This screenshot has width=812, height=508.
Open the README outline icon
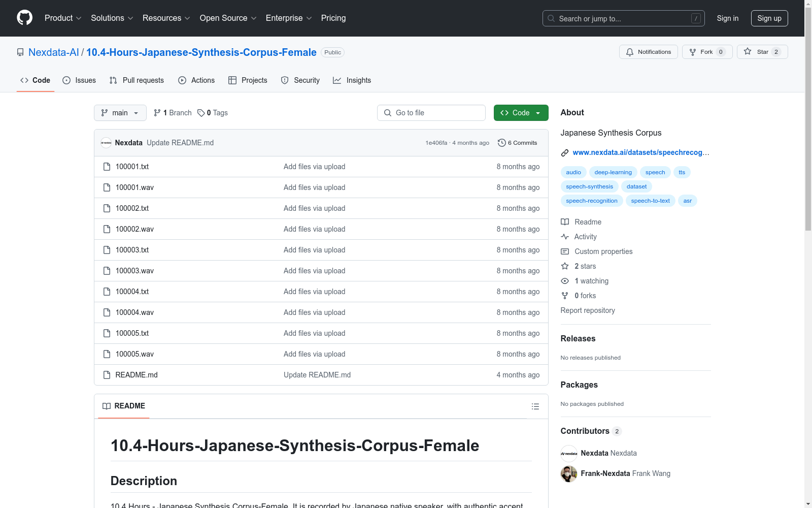pos(535,406)
